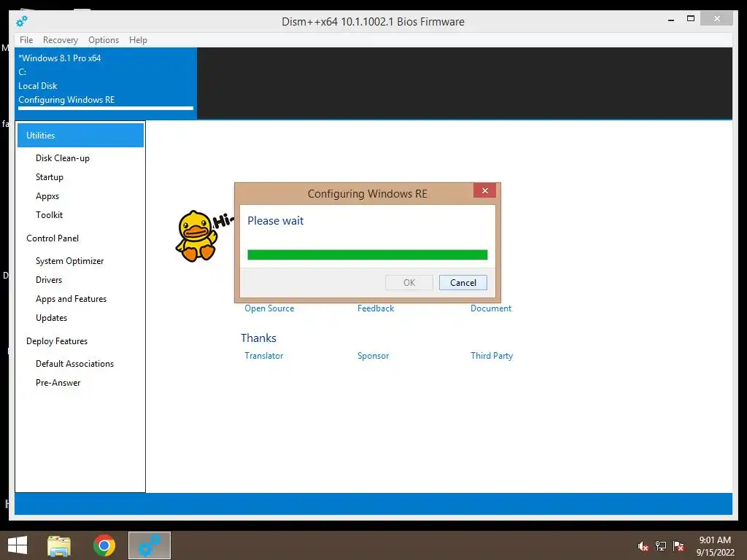The image size is (747, 560).
Task: Select the Deploy Features section header
Action: pyautogui.click(x=57, y=341)
